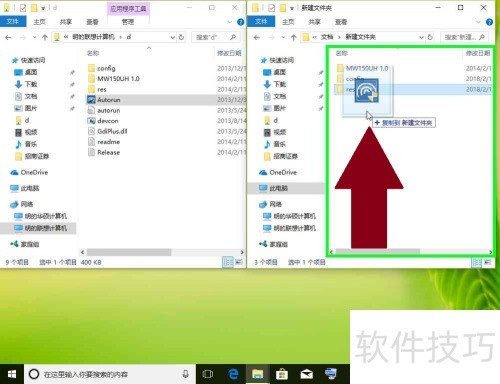
Task: Click the refresh icon in left window
Action: 182,37
